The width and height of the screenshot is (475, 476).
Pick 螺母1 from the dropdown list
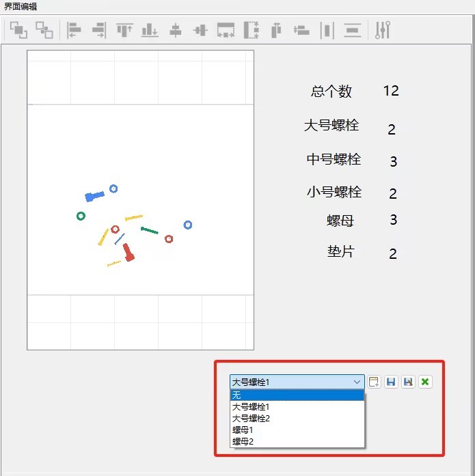coord(297,430)
